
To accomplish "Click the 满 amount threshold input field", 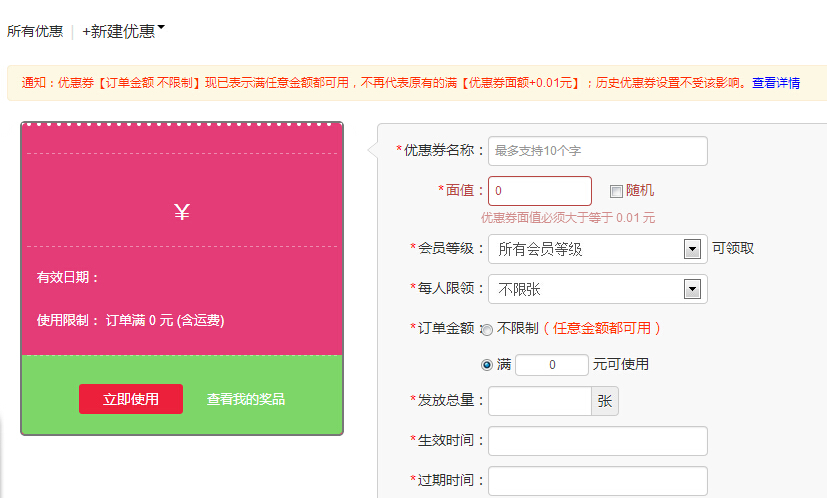I will tap(552, 365).
